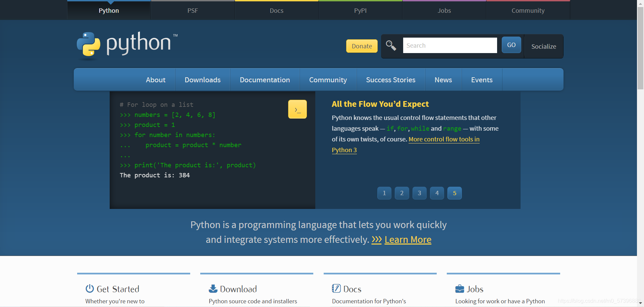The height and width of the screenshot is (307, 644).
Task: Open the Get Started heading link
Action: (x=118, y=289)
